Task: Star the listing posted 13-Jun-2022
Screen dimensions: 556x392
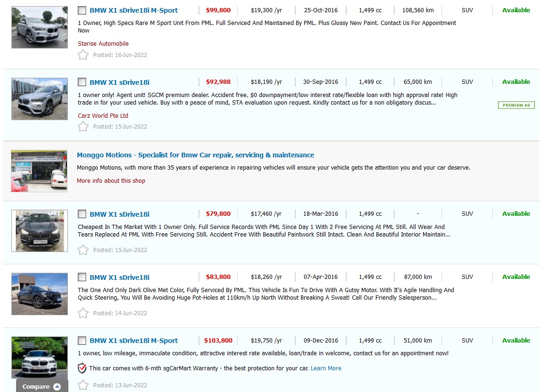Action: (x=83, y=385)
